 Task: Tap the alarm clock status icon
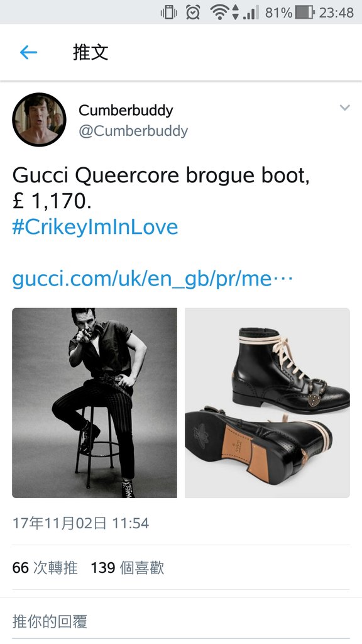pos(193,13)
